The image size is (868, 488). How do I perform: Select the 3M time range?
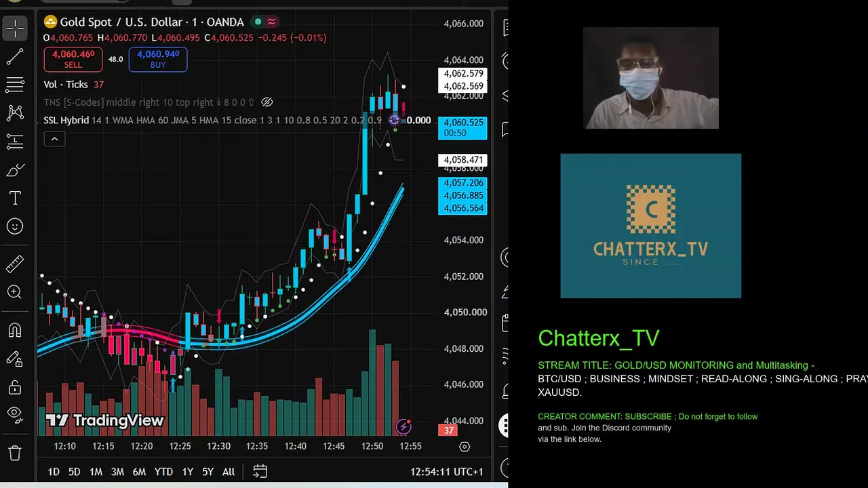coord(117,472)
